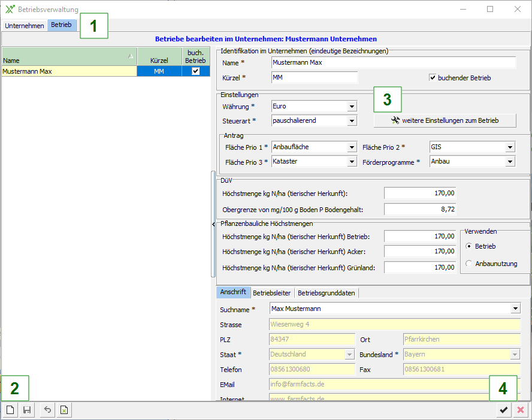Click the undo arrow icon
This screenshot has width=532, height=420.
pyautogui.click(x=47, y=410)
